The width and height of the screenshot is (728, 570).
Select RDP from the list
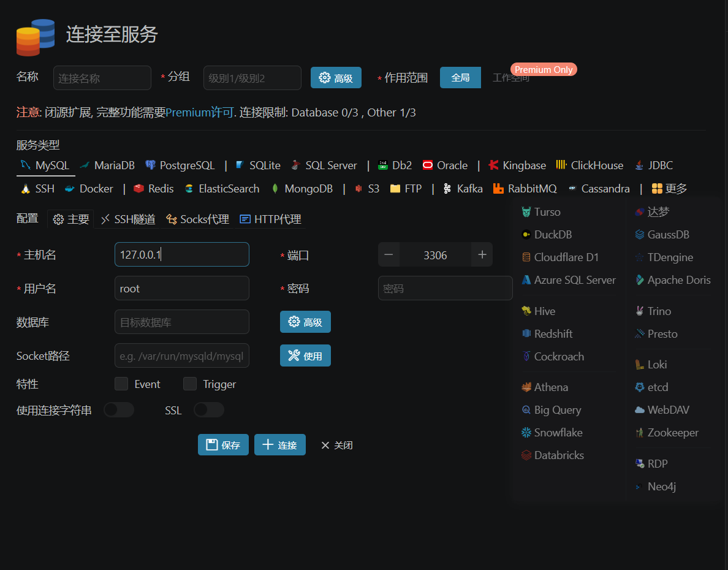tap(651, 464)
